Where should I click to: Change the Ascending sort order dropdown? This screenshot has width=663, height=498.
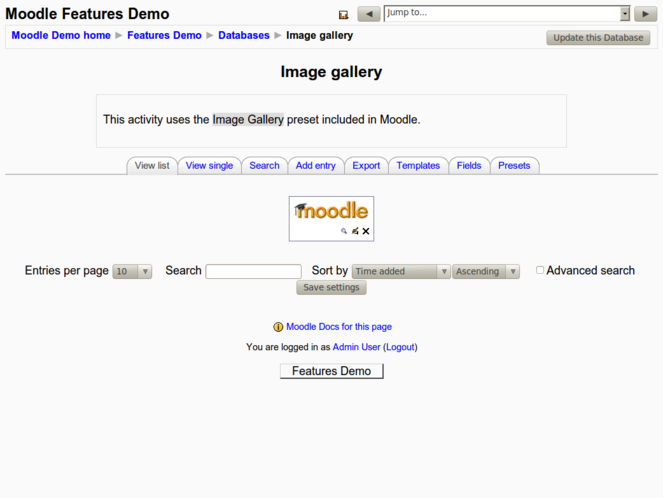click(486, 271)
